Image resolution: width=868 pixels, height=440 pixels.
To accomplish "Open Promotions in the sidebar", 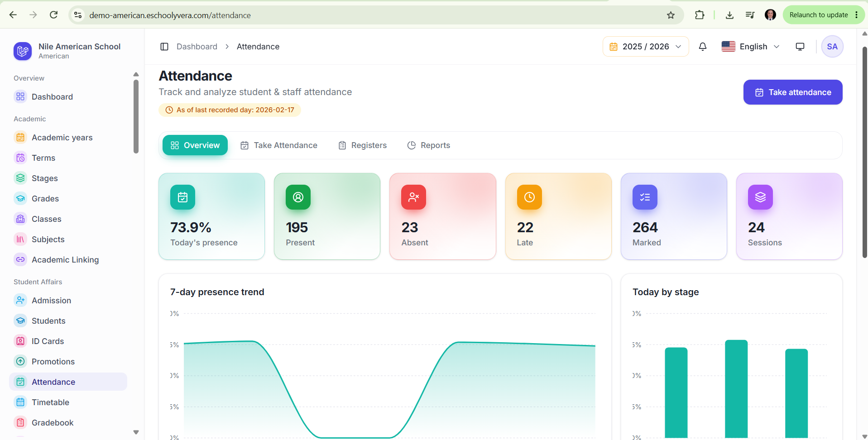I will (68, 361).
